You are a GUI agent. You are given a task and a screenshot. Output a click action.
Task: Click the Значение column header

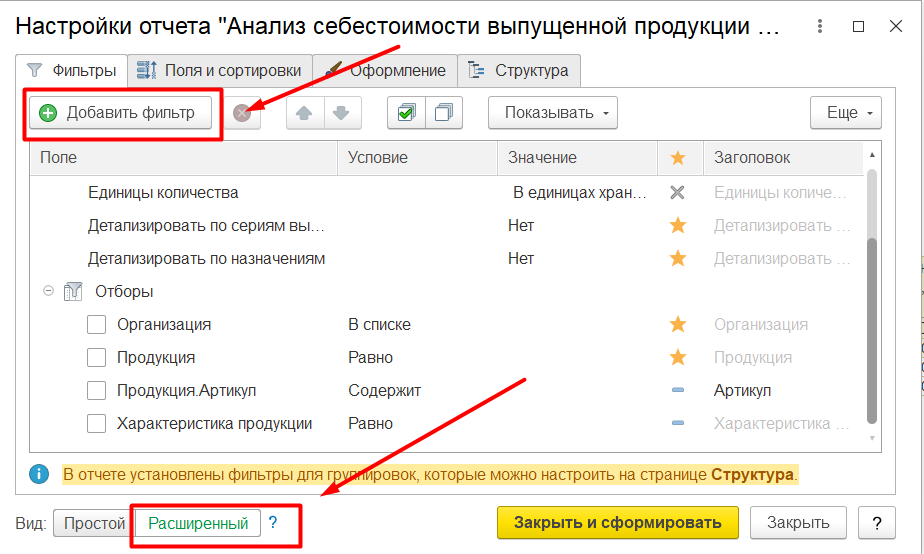(x=578, y=158)
